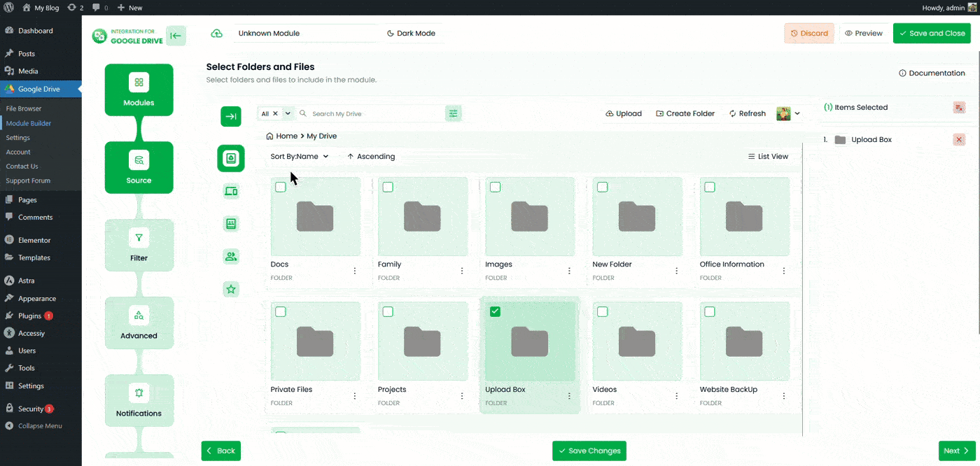Screen dimensions: 980x466
Task: Collapse the module builder panel with the arrow icon
Action: point(176,35)
